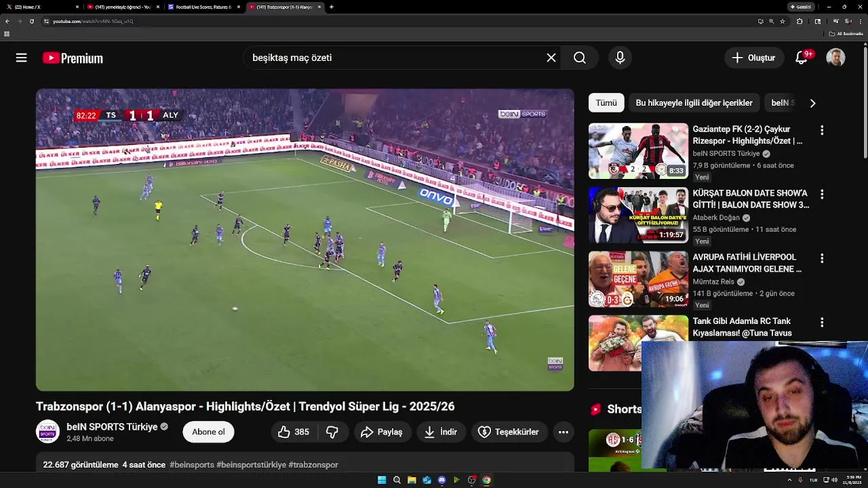Open the account avatar menu on YouTube
Image resolution: width=868 pixels, height=488 pixels.
point(835,58)
